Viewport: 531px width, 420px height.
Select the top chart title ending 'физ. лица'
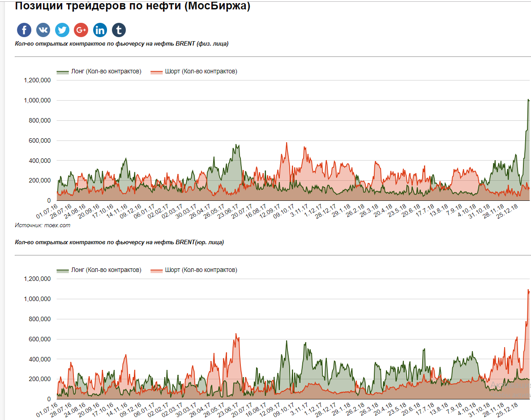122,44
